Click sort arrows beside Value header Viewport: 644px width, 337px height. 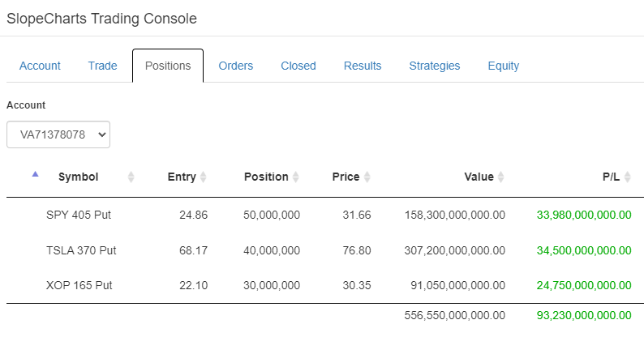[x=501, y=177]
